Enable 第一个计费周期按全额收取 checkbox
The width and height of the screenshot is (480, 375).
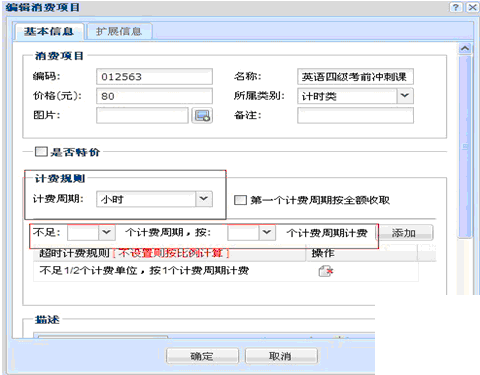pyautogui.click(x=240, y=200)
